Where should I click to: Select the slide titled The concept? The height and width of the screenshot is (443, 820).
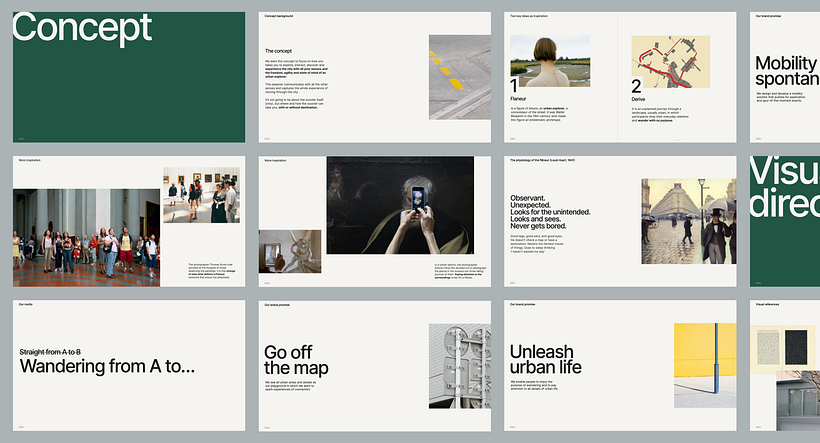[x=374, y=77]
